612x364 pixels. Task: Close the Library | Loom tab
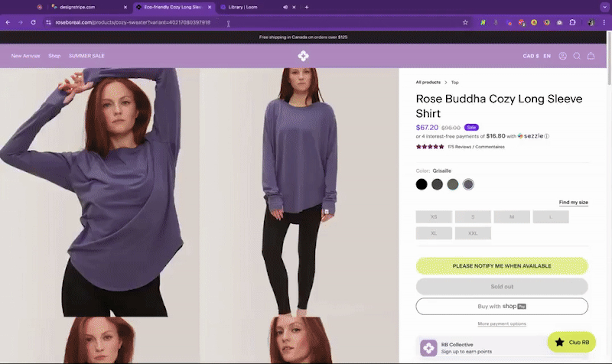294,7
